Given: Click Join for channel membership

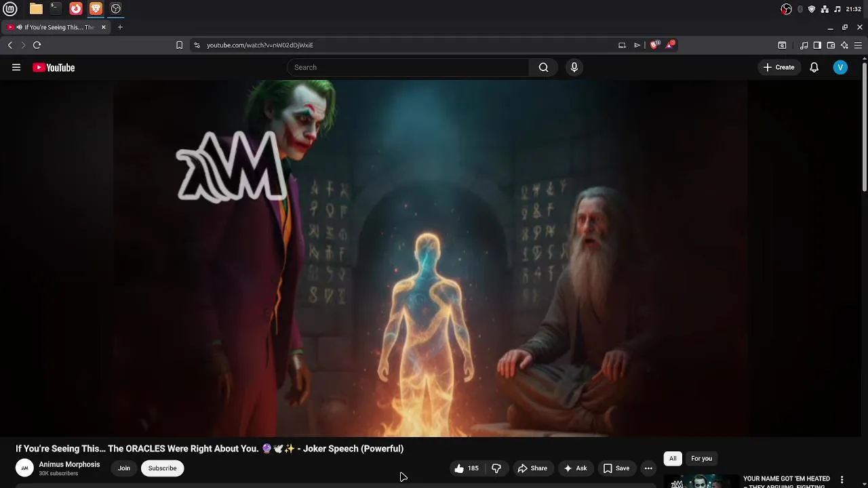Looking at the screenshot, I should 124,468.
